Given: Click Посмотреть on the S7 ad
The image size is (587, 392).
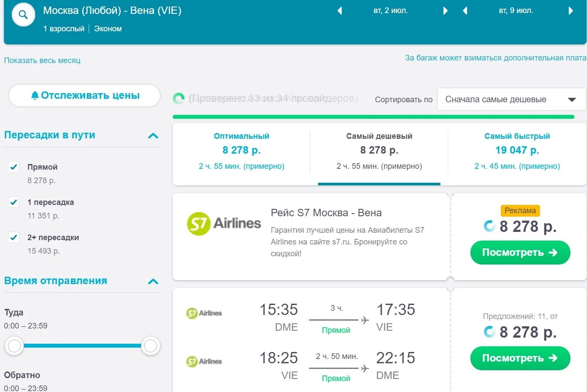Looking at the screenshot, I should [520, 252].
